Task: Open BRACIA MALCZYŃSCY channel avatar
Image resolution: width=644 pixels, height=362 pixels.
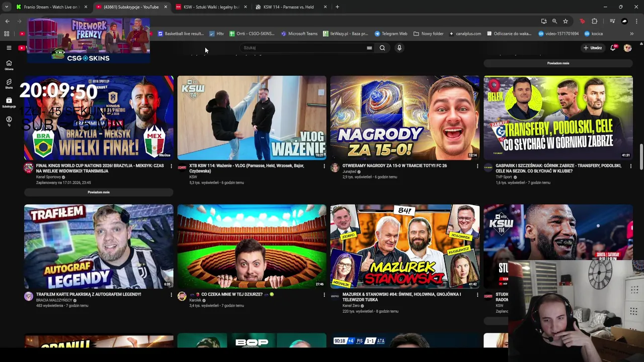Action: pos(29,297)
